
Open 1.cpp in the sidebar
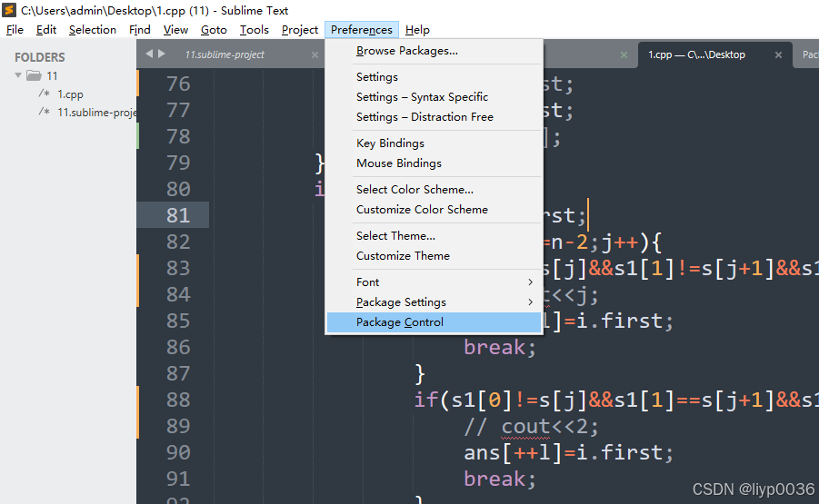pyautogui.click(x=70, y=94)
